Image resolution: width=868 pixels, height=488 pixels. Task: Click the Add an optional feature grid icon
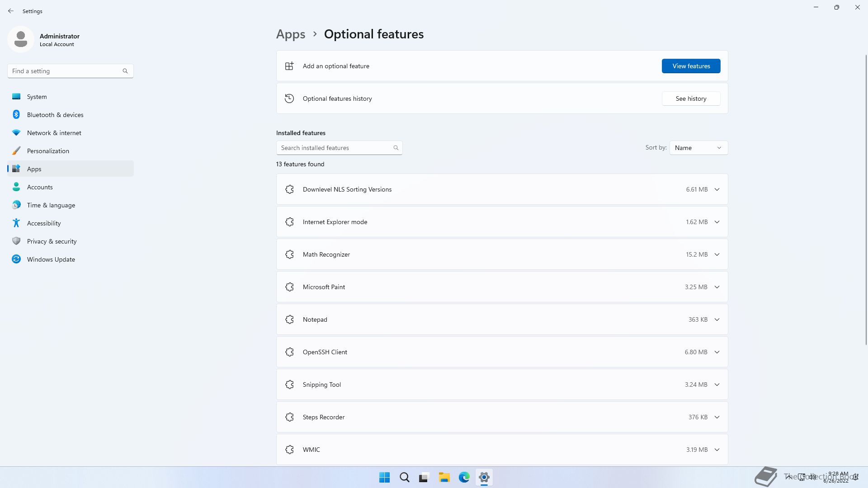pos(289,66)
